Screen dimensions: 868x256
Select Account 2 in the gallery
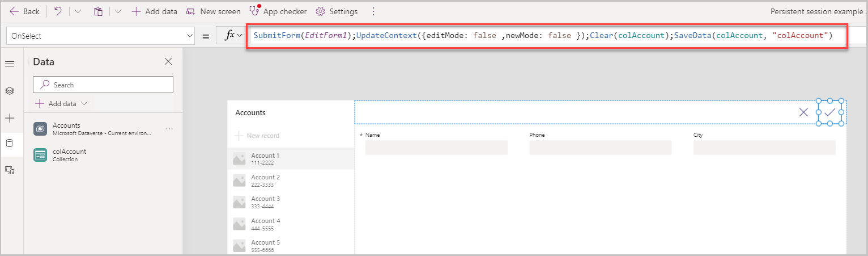click(291, 181)
